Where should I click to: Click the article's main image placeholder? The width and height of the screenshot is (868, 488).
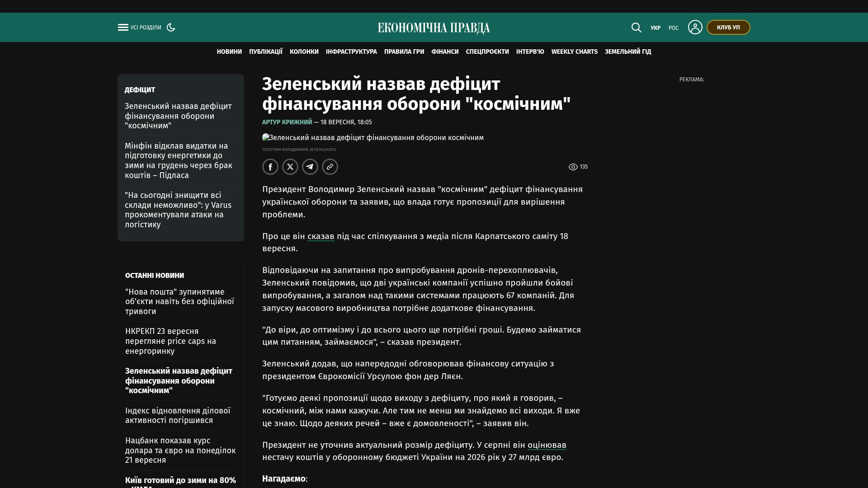click(373, 138)
